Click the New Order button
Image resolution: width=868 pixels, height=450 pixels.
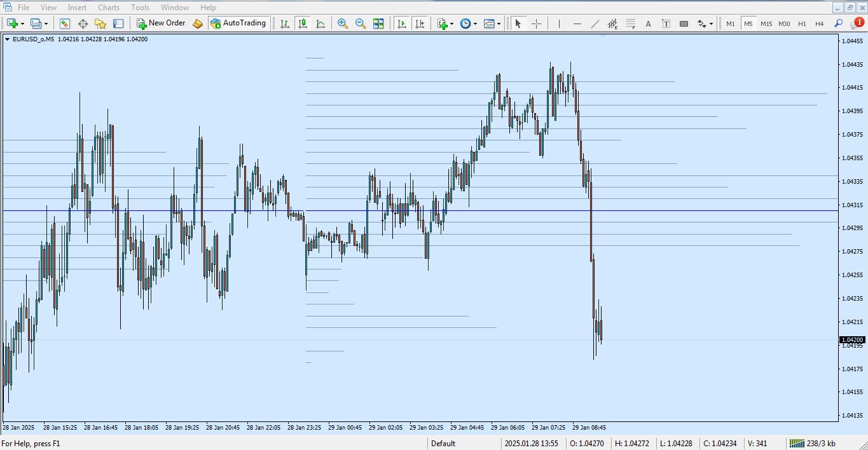tap(161, 24)
